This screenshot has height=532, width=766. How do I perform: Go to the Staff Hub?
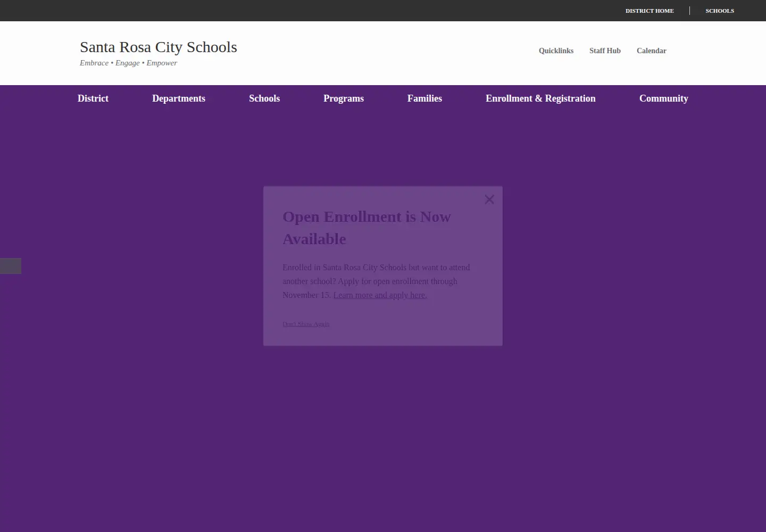tap(605, 51)
